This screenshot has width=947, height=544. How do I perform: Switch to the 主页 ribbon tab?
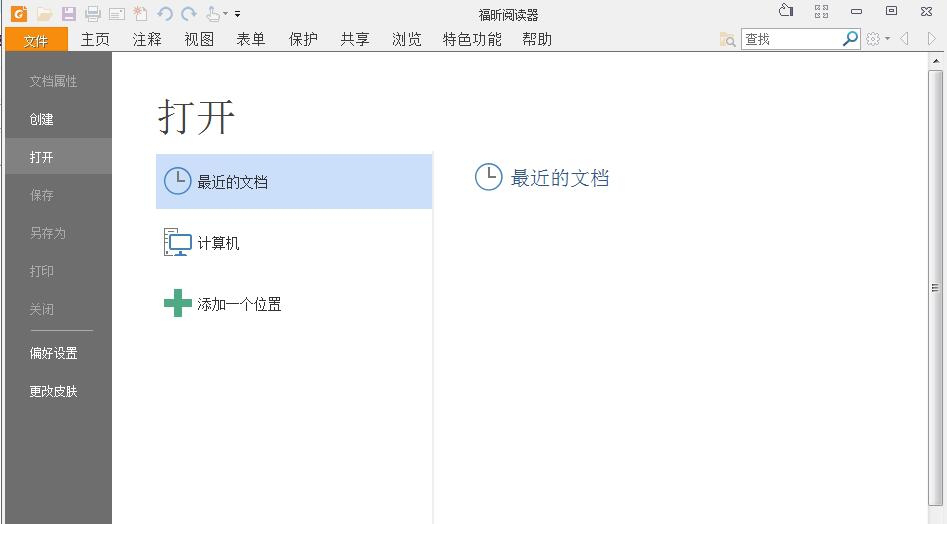95,40
